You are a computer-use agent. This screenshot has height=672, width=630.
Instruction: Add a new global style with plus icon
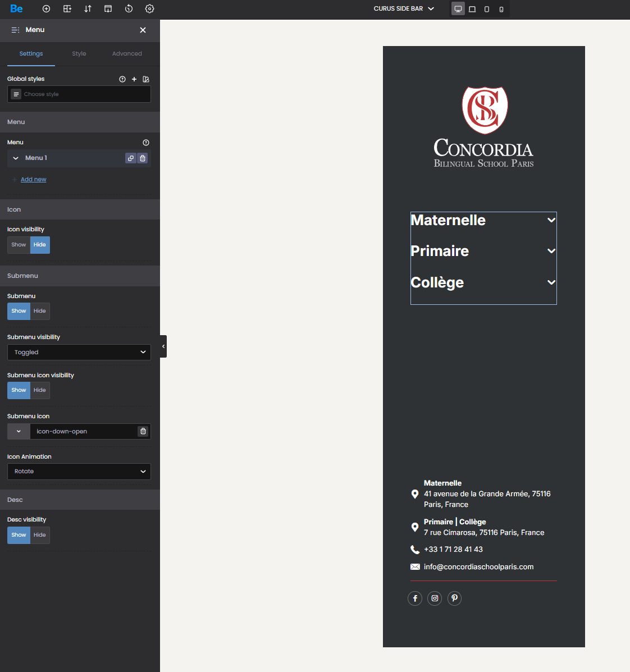click(x=134, y=79)
